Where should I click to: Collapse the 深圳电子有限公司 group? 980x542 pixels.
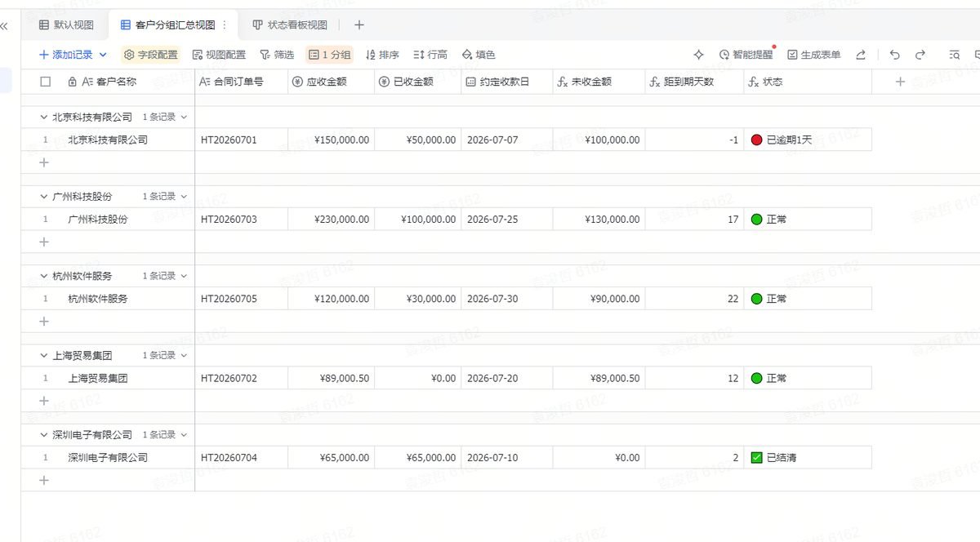point(44,434)
